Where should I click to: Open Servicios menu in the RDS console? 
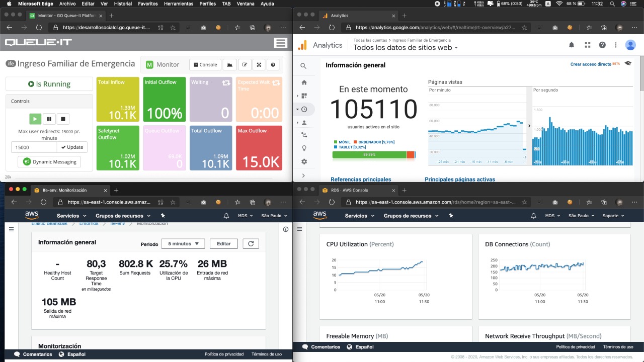tap(359, 216)
